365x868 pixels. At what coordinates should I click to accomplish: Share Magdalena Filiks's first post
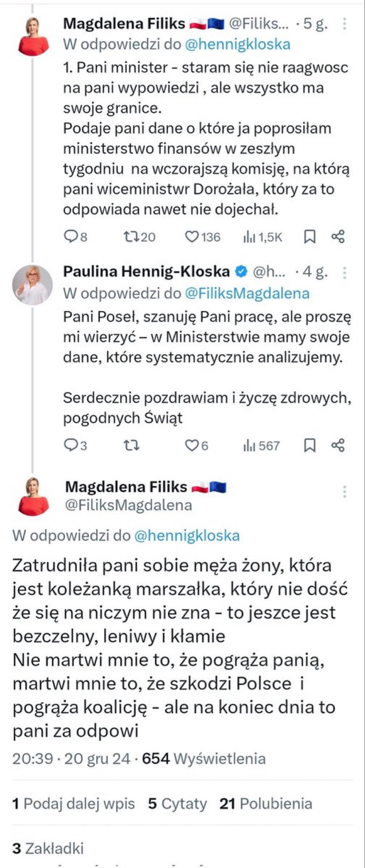(338, 236)
